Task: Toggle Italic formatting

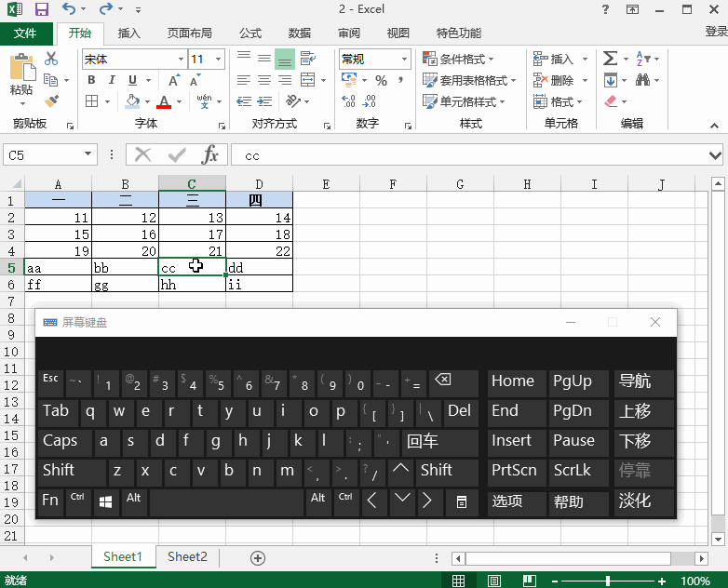Action: 112,80
